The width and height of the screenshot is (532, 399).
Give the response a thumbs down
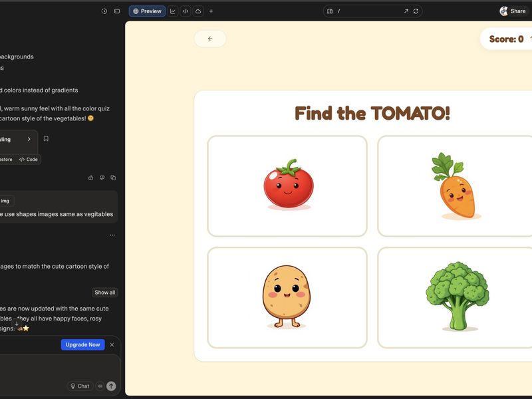[x=102, y=178]
